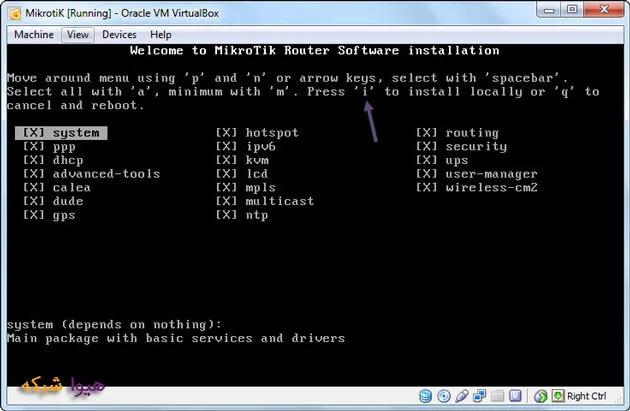Image resolution: width=630 pixels, height=411 pixels.
Task: Open the Devices menu
Action: point(119,35)
